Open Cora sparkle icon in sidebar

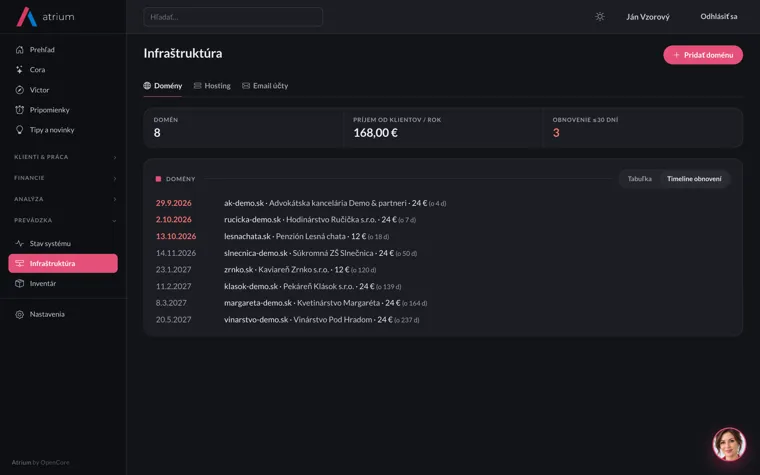tap(19, 70)
